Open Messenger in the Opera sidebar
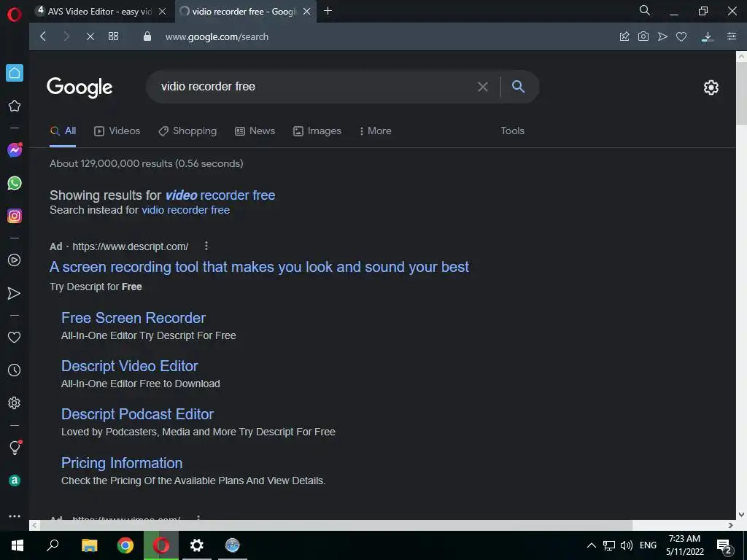Viewport: 747px width, 560px height. [15, 150]
